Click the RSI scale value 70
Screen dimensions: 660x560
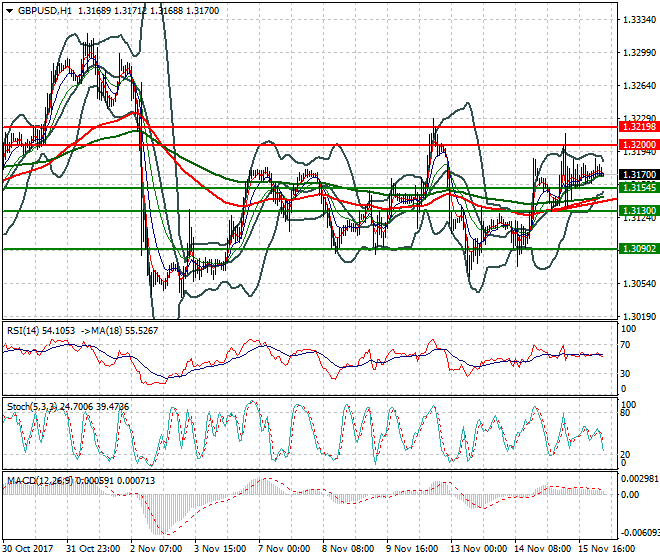click(626, 345)
